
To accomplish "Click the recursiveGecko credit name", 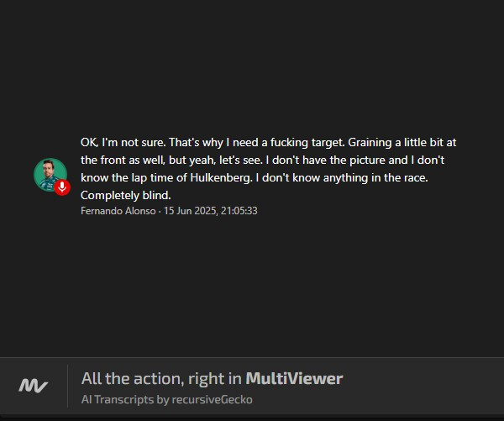I will click(x=213, y=399).
